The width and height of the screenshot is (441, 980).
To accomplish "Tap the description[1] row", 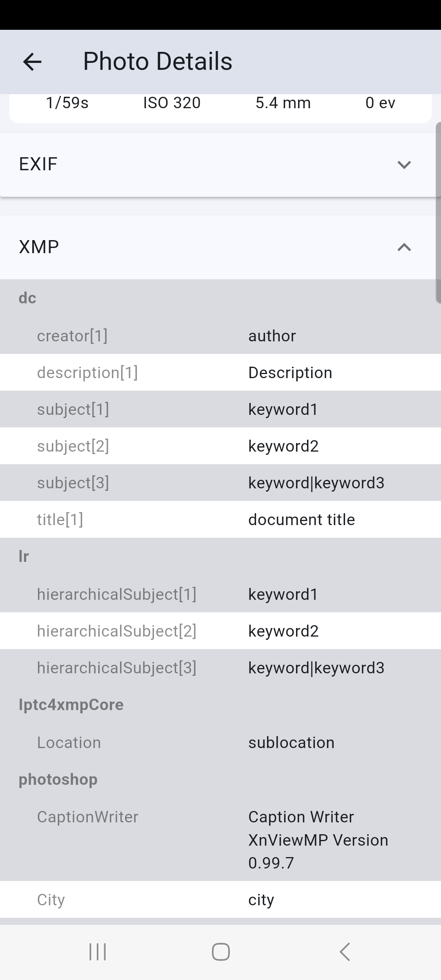I will tap(220, 372).
